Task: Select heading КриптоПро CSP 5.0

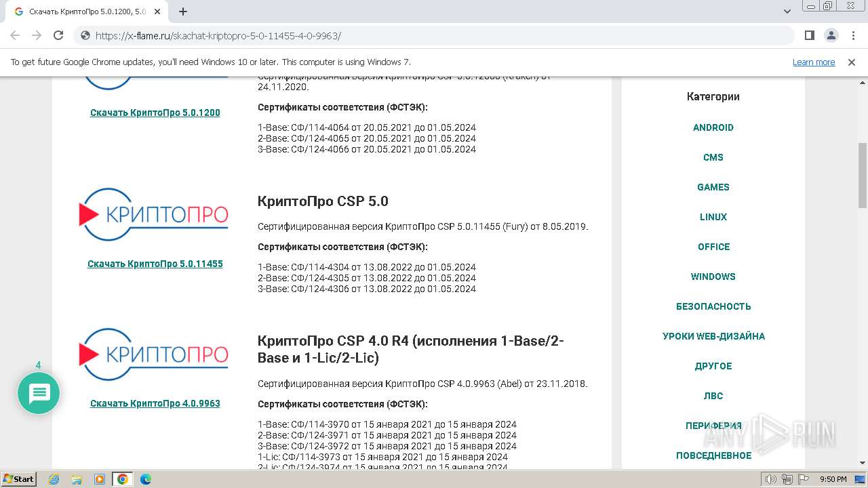Action: pyautogui.click(x=323, y=201)
